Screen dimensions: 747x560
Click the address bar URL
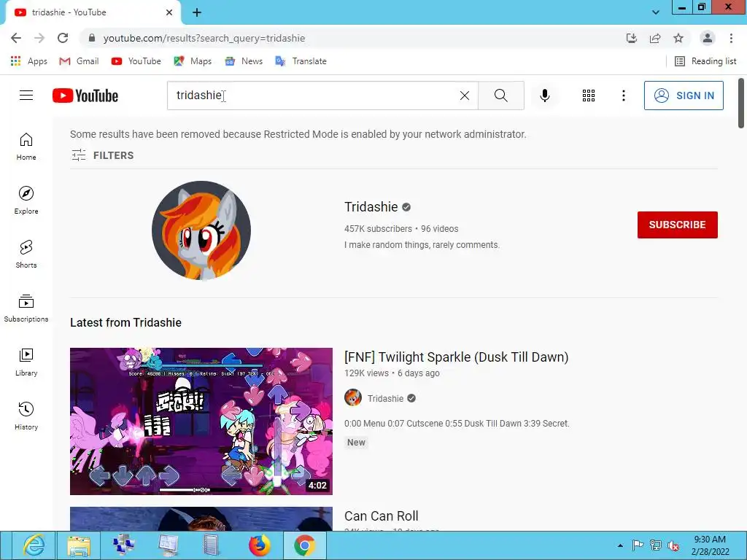click(204, 38)
